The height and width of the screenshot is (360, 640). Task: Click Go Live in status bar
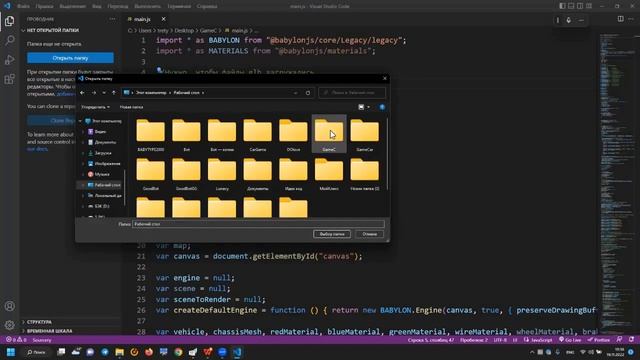[x=570, y=340]
